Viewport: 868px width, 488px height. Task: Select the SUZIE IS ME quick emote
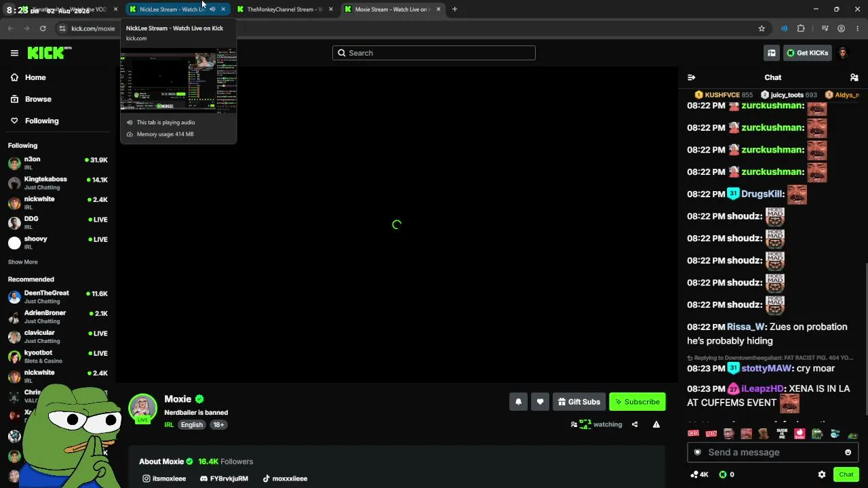click(782, 434)
